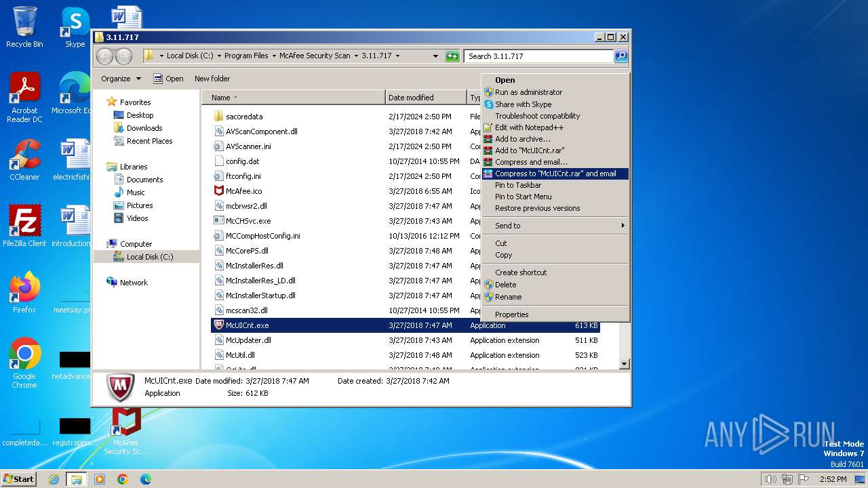Open Windows Media Player from the taskbar
This screenshot has height=488, width=868.
tap(100, 479)
